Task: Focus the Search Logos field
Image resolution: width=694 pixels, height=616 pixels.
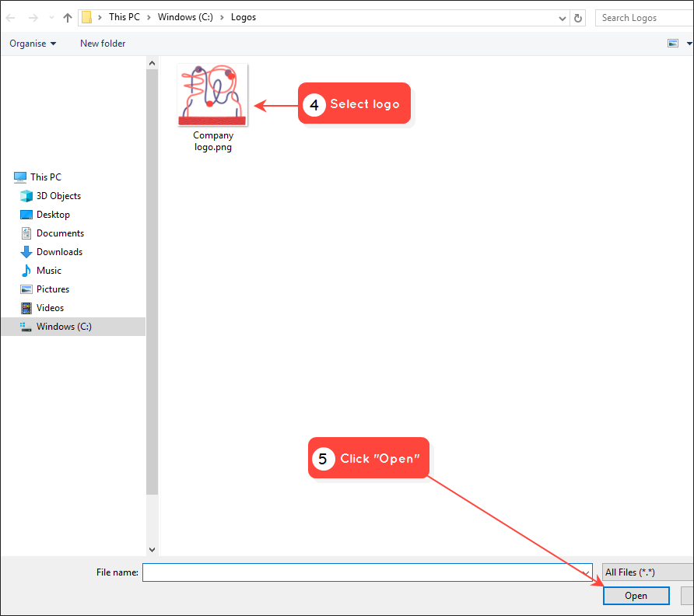Action: click(x=644, y=18)
